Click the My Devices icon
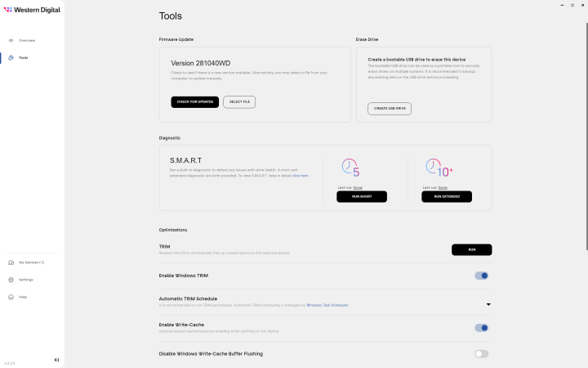588x368 pixels. tap(11, 263)
